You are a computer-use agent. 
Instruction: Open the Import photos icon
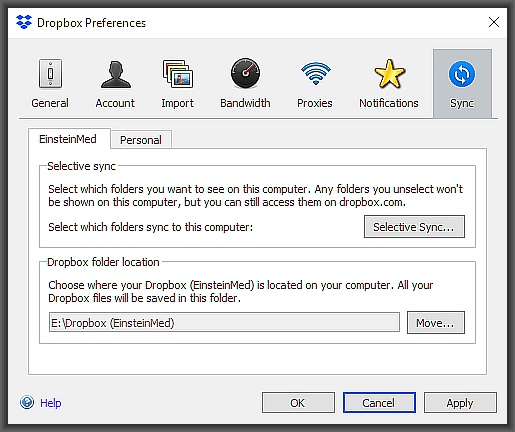(178, 74)
